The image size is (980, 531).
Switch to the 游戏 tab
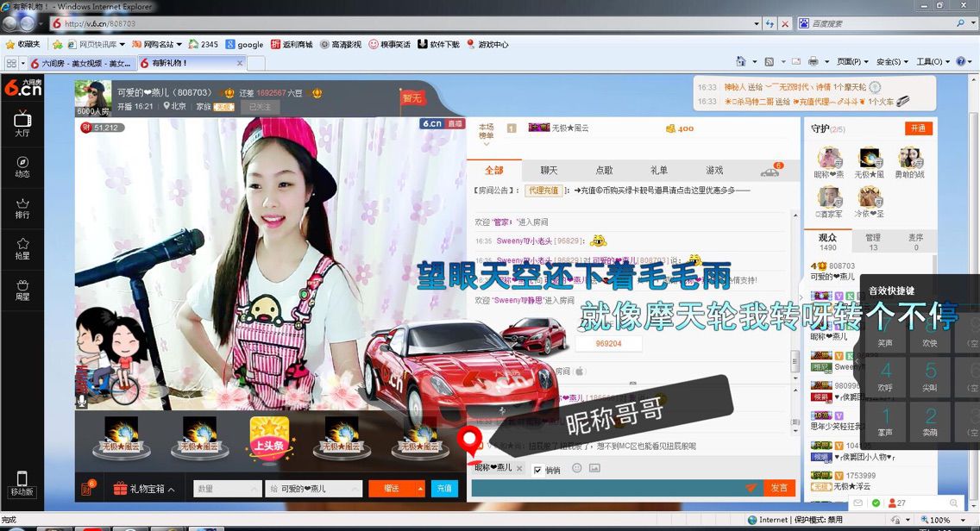(x=714, y=170)
